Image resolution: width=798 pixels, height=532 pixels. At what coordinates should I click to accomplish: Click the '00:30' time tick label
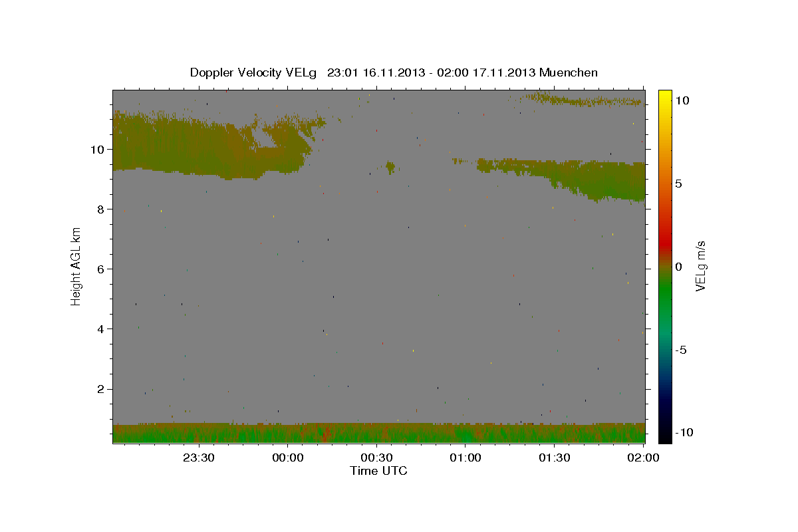point(376,458)
